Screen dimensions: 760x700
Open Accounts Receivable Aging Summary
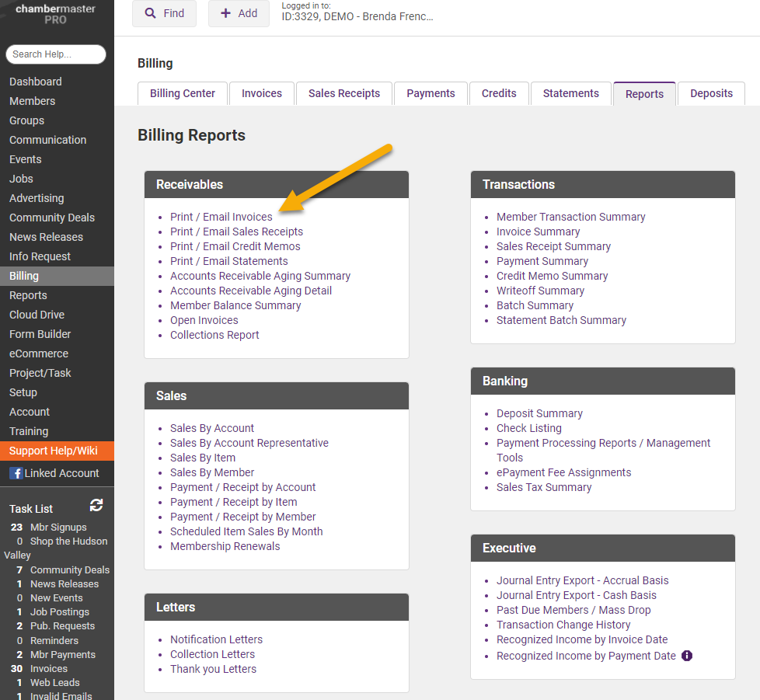click(x=260, y=276)
